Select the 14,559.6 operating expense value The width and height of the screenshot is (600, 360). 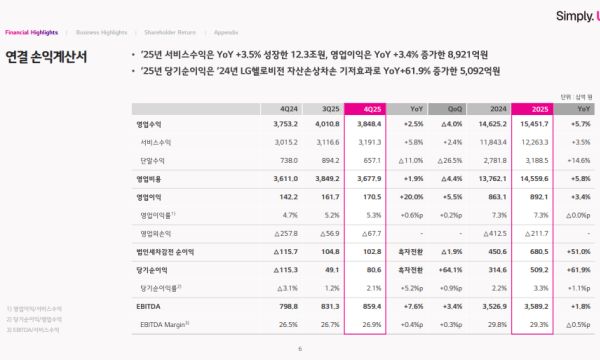tap(534, 179)
